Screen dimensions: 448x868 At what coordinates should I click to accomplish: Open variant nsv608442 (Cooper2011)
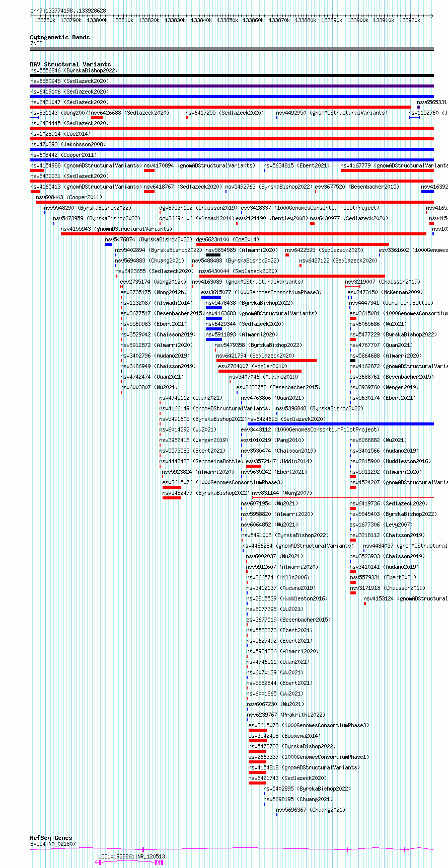(63, 155)
